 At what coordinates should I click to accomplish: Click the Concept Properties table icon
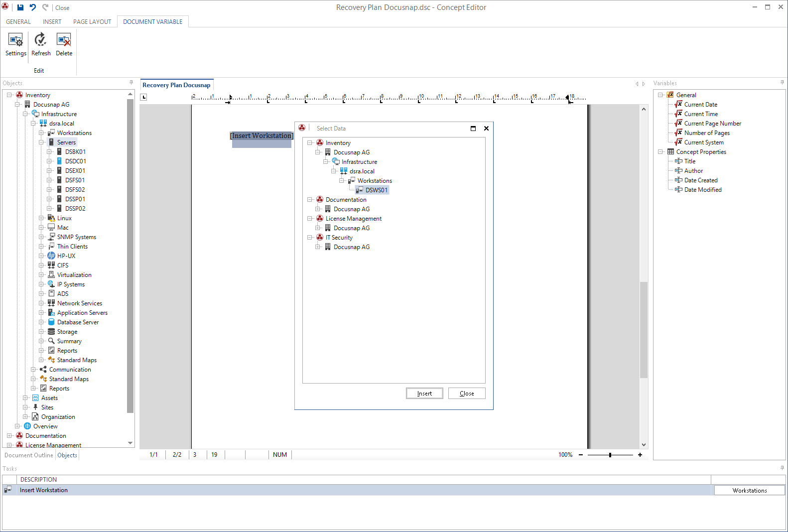pos(670,152)
